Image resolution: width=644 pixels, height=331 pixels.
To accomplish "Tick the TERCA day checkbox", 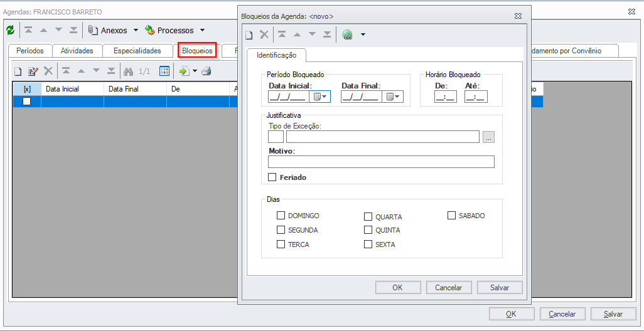I will pos(281,244).
